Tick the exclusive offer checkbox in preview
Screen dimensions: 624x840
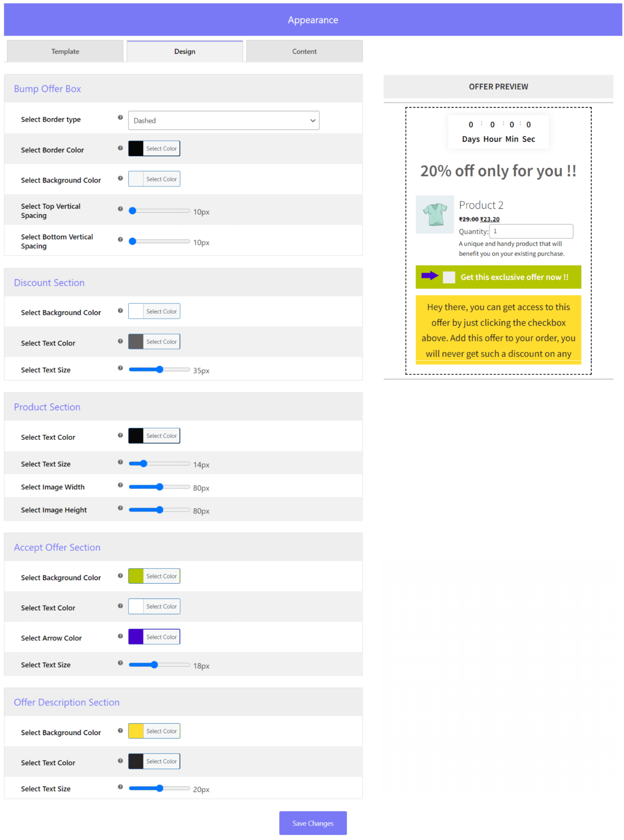[449, 277]
